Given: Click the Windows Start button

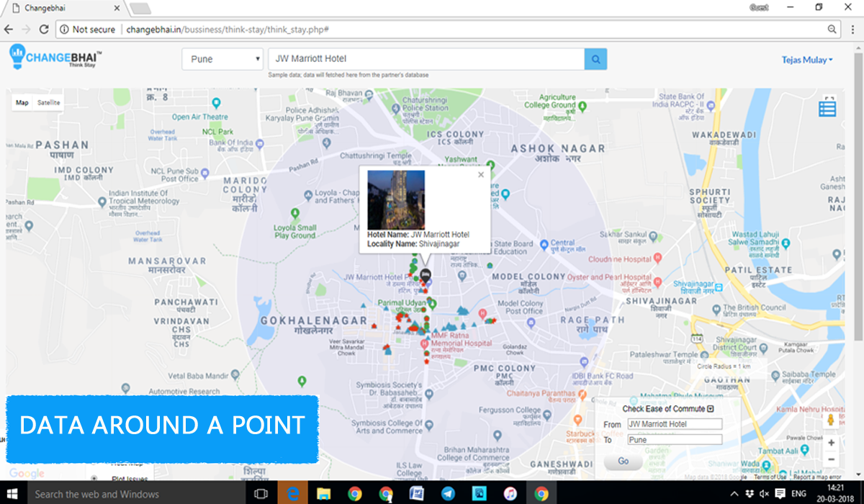Looking at the screenshot, I should coord(13,494).
